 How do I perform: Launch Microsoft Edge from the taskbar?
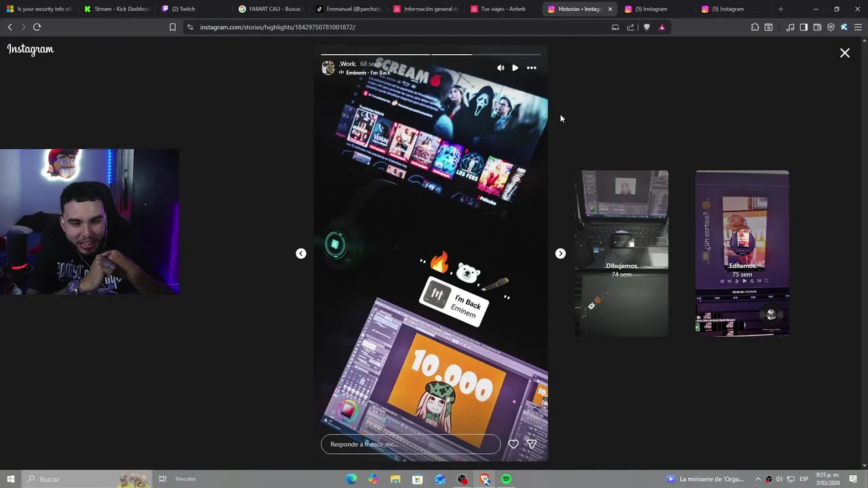click(351, 479)
